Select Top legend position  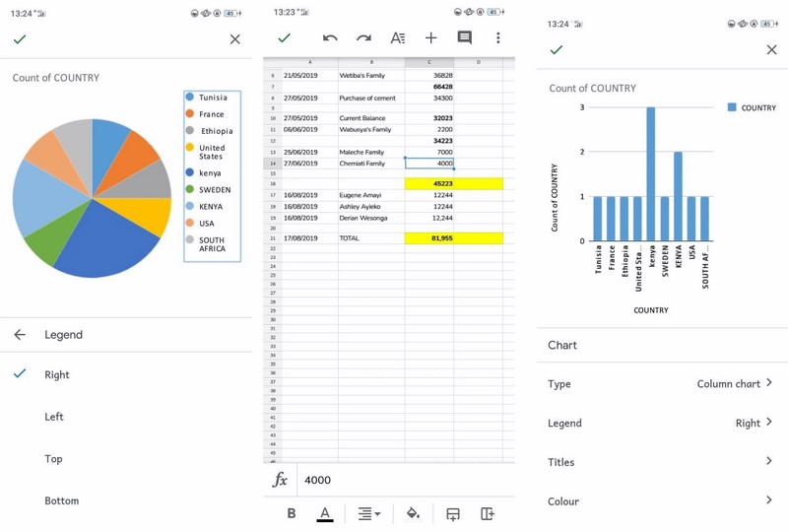53,458
